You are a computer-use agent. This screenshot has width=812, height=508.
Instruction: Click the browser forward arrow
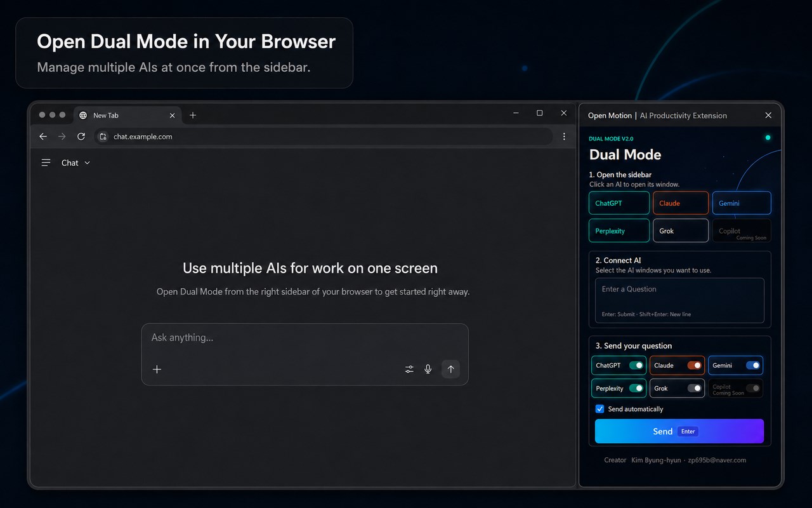pyautogui.click(x=62, y=137)
